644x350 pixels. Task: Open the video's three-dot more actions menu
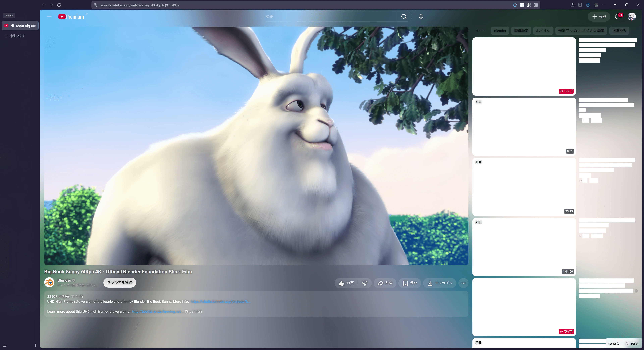coord(463,283)
